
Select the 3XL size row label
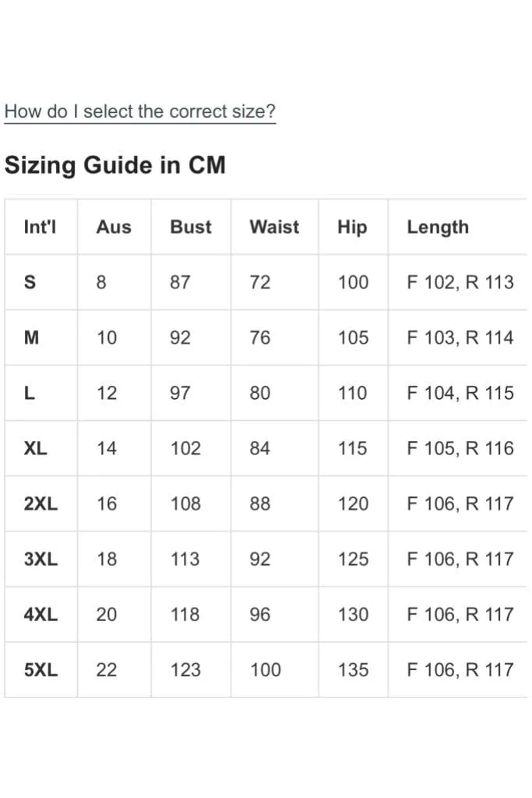41,560
